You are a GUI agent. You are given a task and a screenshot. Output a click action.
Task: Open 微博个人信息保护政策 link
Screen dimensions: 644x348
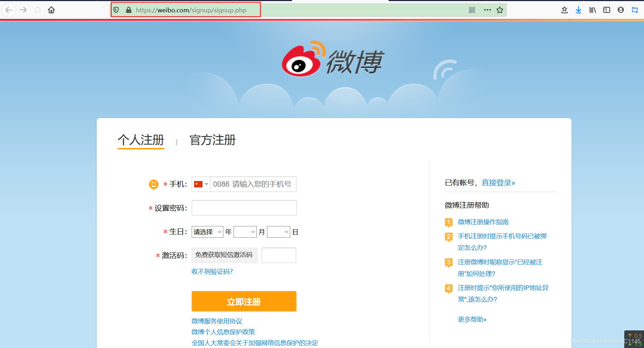coord(223,332)
